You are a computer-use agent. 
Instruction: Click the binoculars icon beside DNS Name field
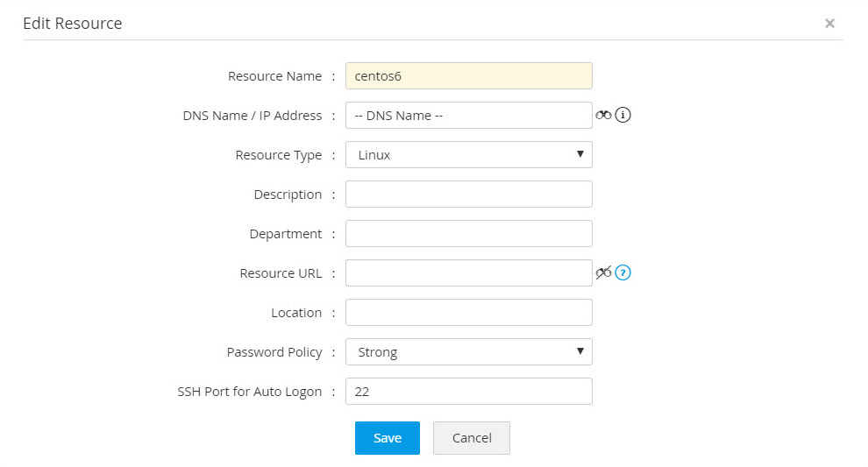coord(603,115)
